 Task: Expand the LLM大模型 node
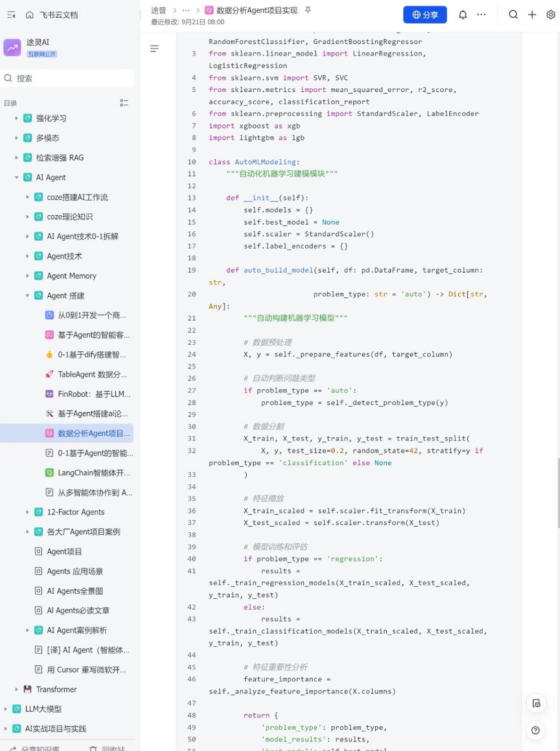[x=6, y=709]
